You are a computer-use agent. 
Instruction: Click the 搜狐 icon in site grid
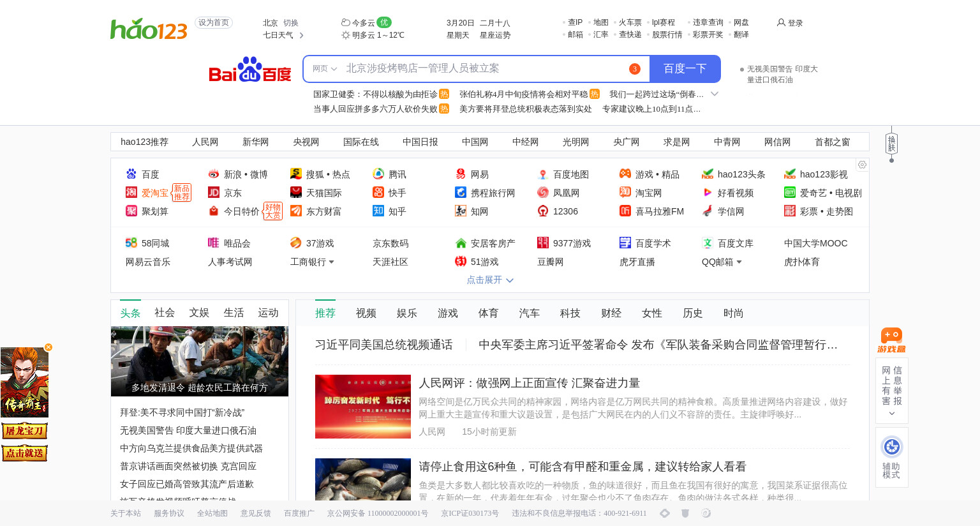click(x=296, y=174)
